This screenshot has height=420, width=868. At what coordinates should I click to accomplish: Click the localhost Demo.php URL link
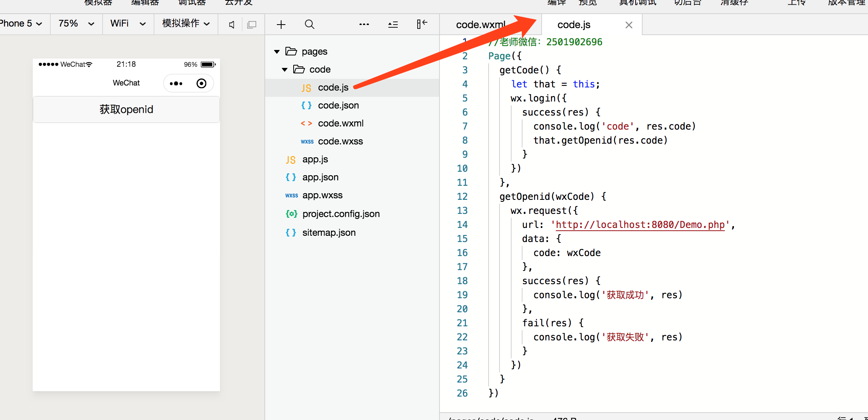tap(640, 225)
